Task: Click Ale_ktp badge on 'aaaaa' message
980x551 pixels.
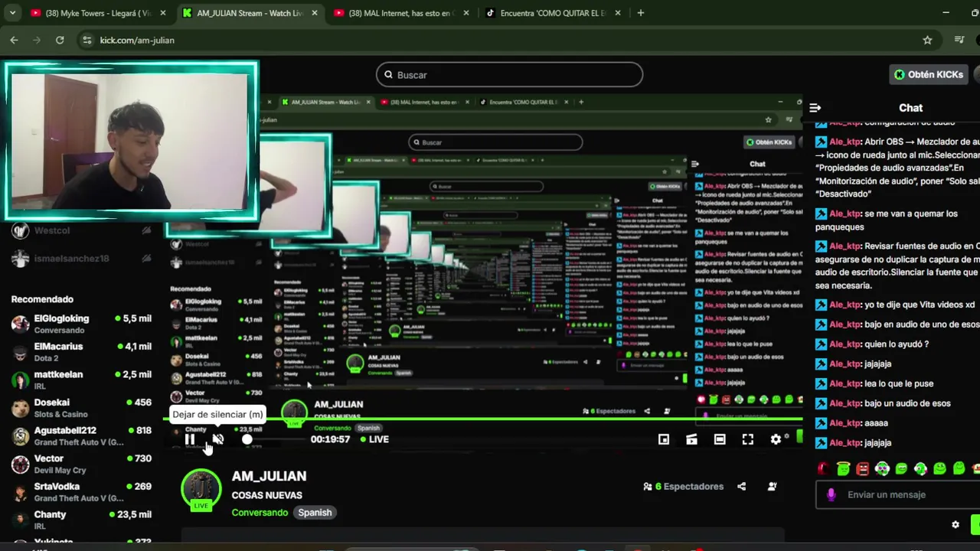Action: tap(821, 423)
